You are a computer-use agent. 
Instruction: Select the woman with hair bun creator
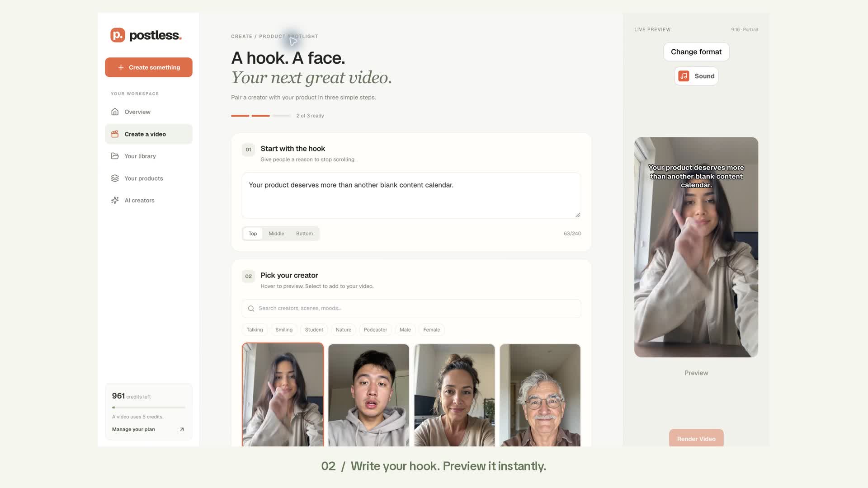454,395
